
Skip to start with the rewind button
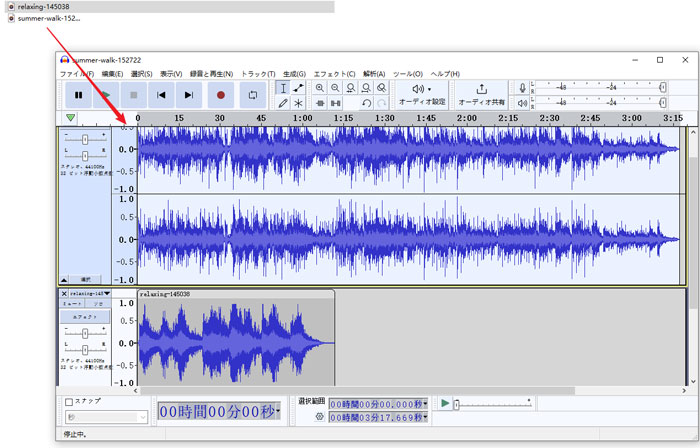tap(160, 95)
